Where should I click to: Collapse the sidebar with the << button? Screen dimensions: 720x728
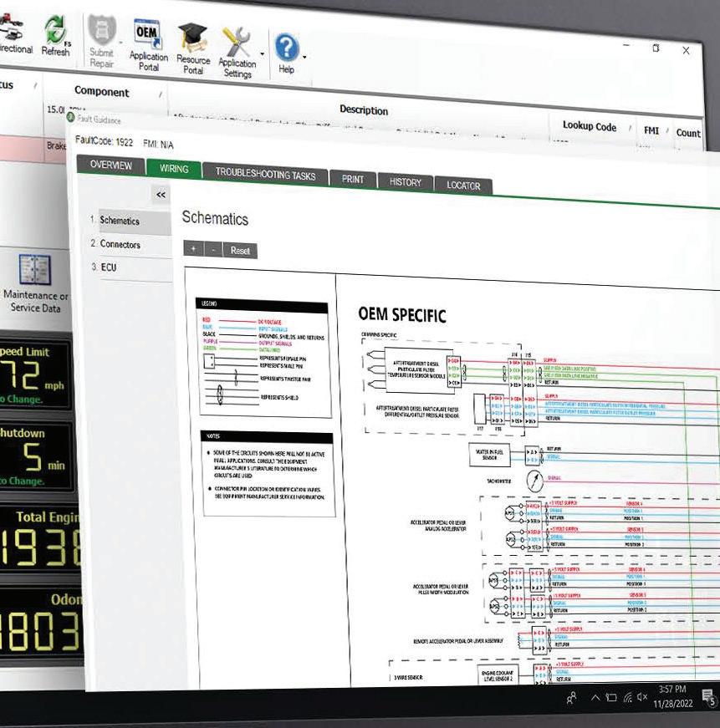point(161,195)
